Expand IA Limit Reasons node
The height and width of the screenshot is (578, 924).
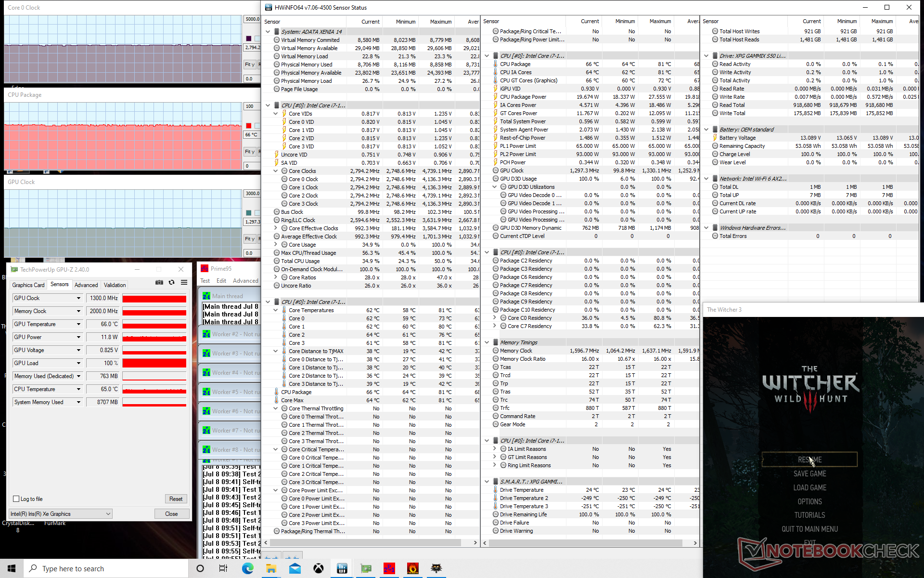[x=495, y=449]
